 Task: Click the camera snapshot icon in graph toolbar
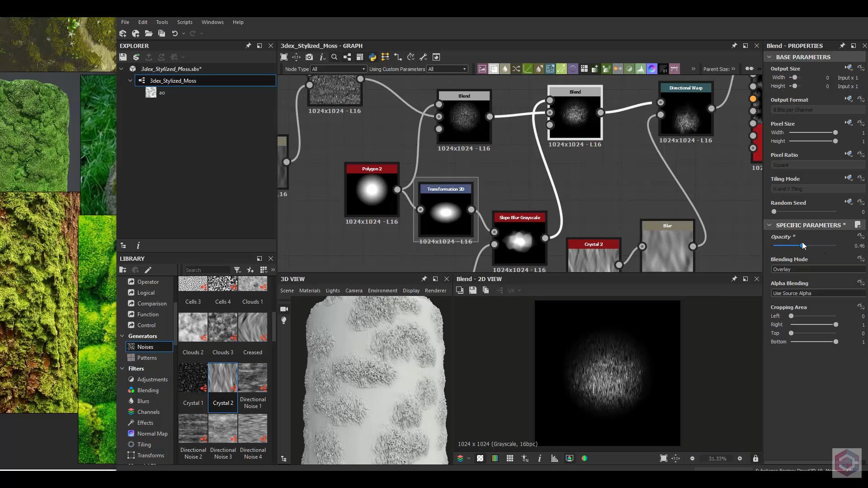tap(309, 57)
